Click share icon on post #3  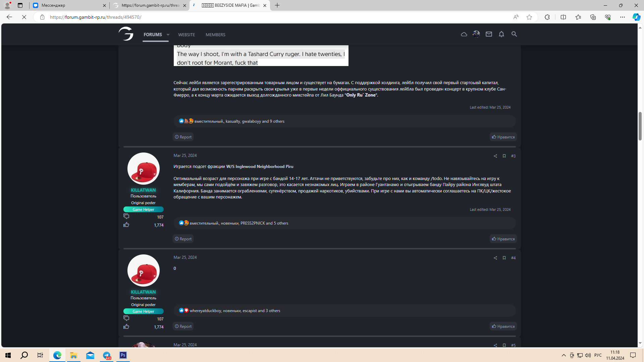coord(495,156)
